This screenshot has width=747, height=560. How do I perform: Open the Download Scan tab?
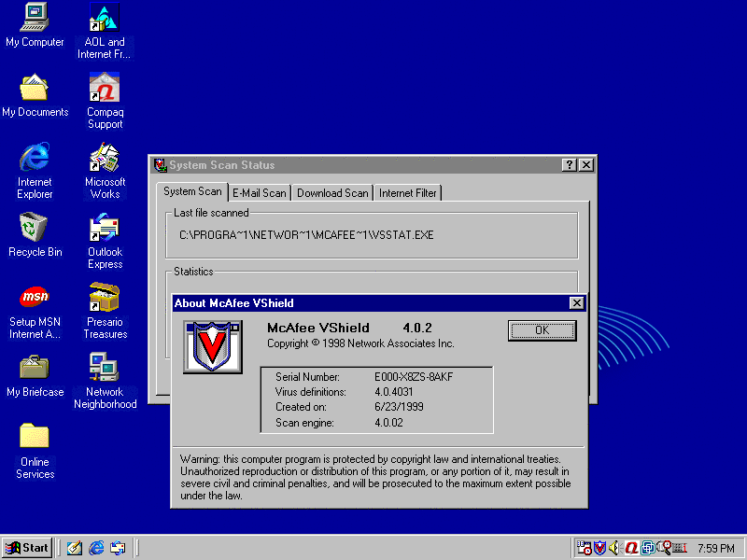click(332, 193)
